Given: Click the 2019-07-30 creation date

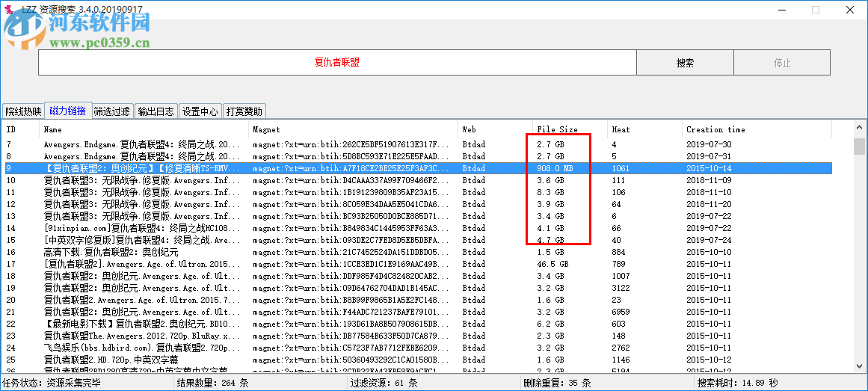Looking at the screenshot, I should (709, 144).
